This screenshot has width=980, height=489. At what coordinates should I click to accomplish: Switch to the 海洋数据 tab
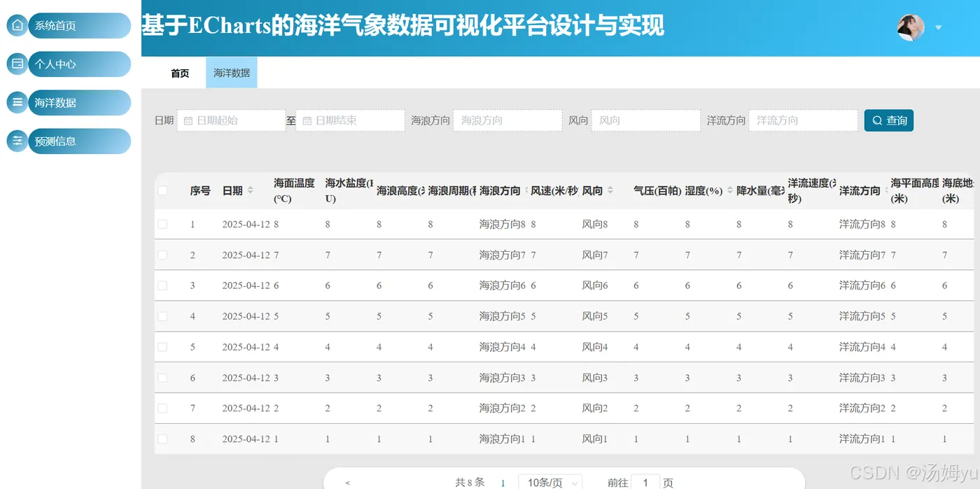click(232, 73)
